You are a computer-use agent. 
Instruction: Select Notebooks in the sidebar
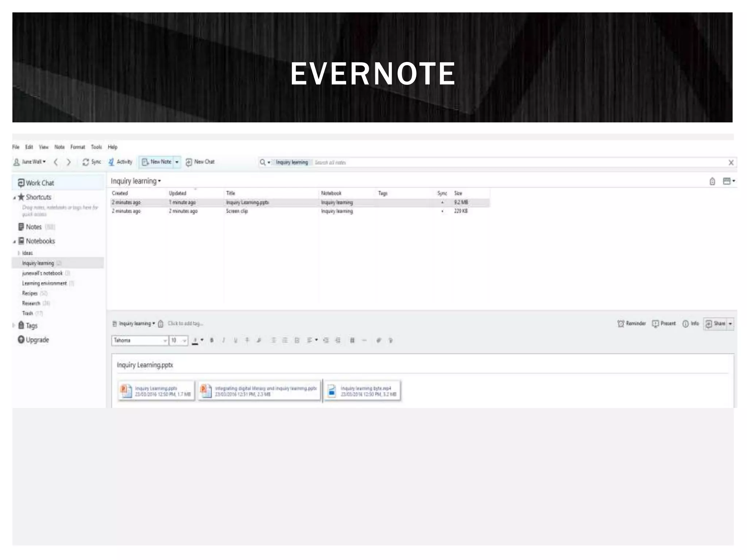[x=37, y=241]
